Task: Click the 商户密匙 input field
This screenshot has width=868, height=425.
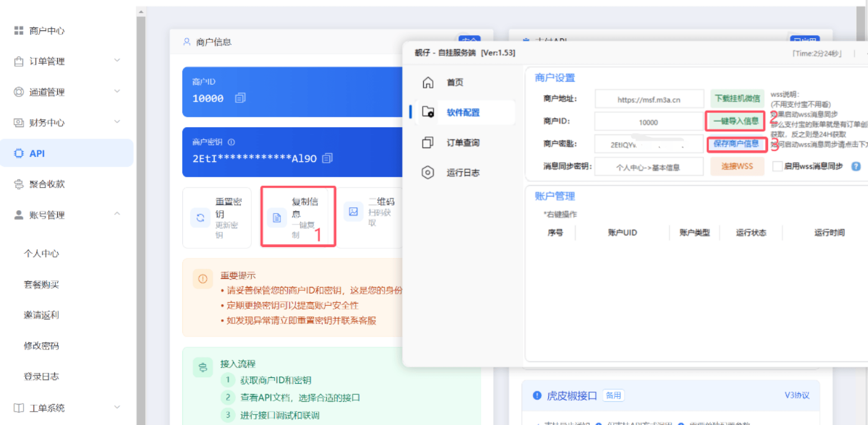Action: tap(649, 145)
